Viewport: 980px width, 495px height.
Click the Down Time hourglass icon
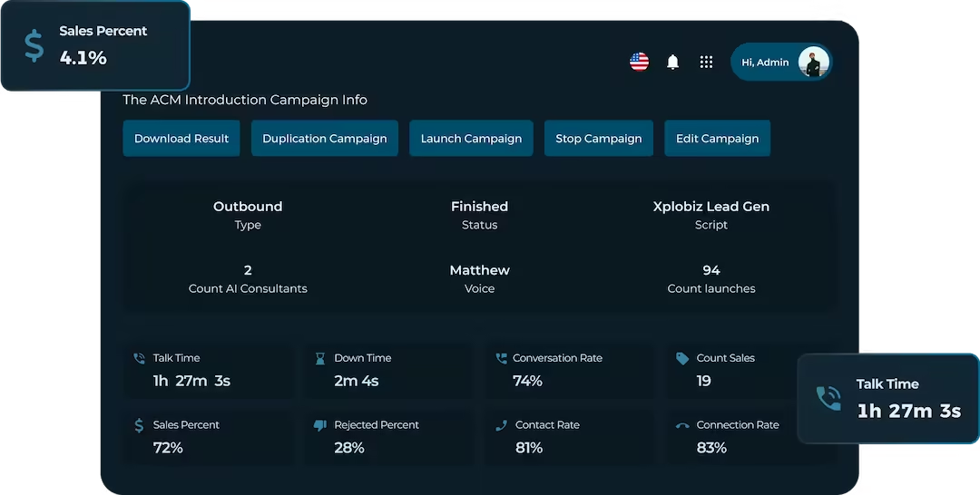[319, 359]
